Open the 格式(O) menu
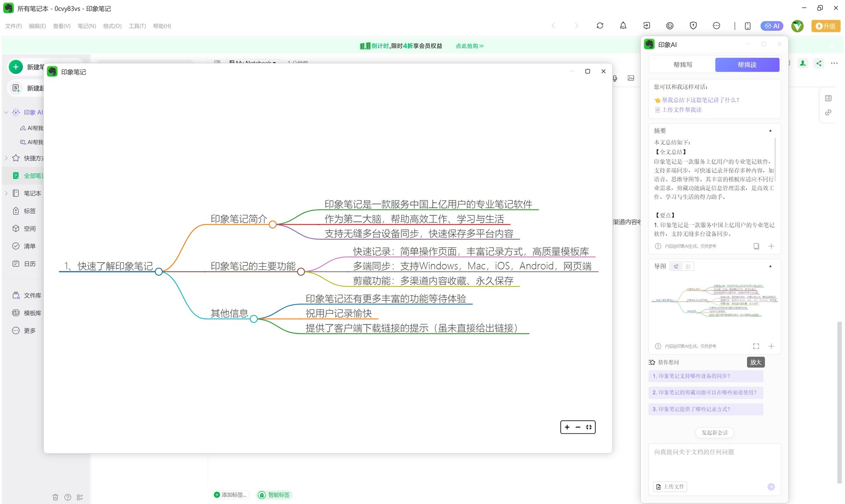 tap(112, 26)
